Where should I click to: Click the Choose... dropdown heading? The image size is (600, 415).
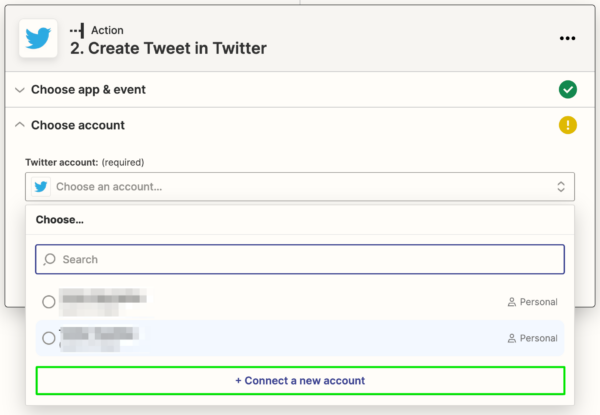(x=60, y=220)
